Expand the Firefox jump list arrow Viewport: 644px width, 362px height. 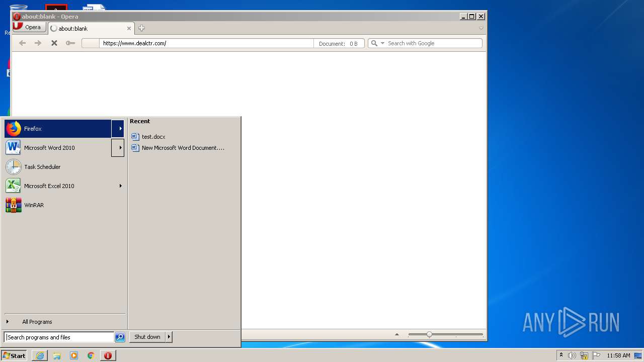[x=118, y=129]
